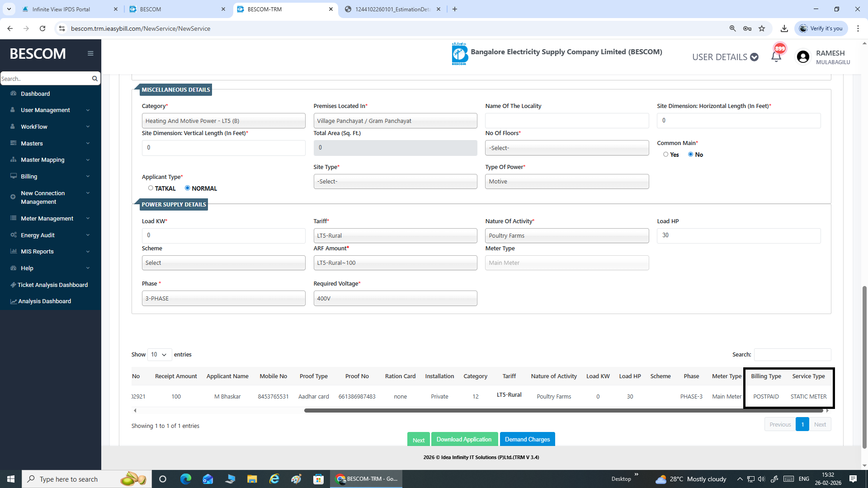Click the Download Application button
The width and height of the screenshot is (868, 488).
464,439
